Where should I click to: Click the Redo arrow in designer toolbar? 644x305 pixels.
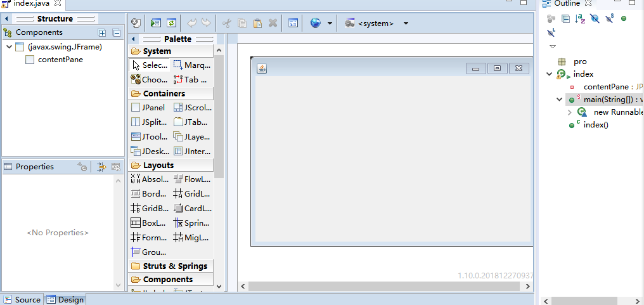click(x=206, y=23)
